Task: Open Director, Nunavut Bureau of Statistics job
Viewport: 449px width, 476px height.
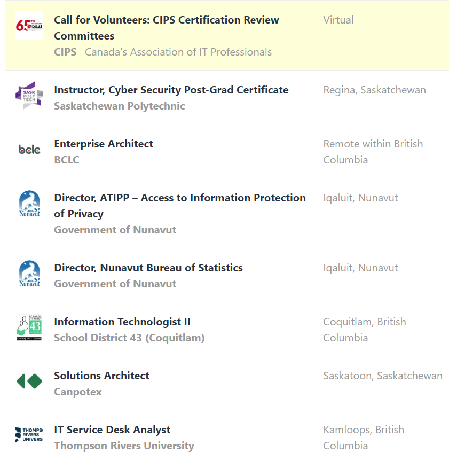Action: [x=148, y=268]
